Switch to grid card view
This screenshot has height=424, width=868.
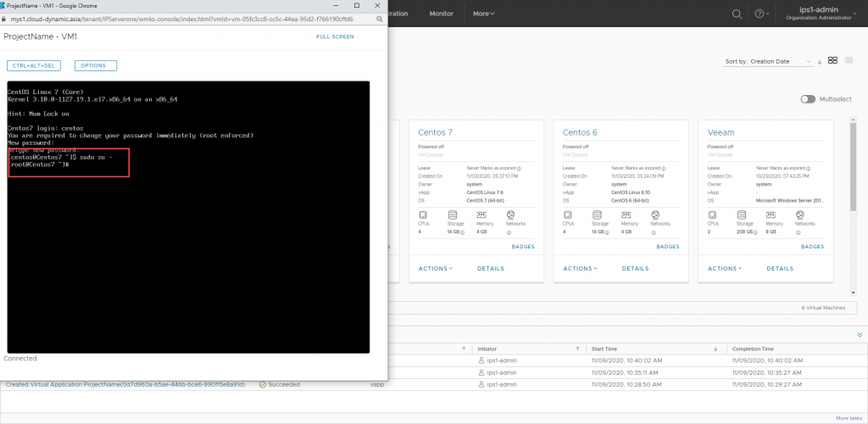(833, 61)
